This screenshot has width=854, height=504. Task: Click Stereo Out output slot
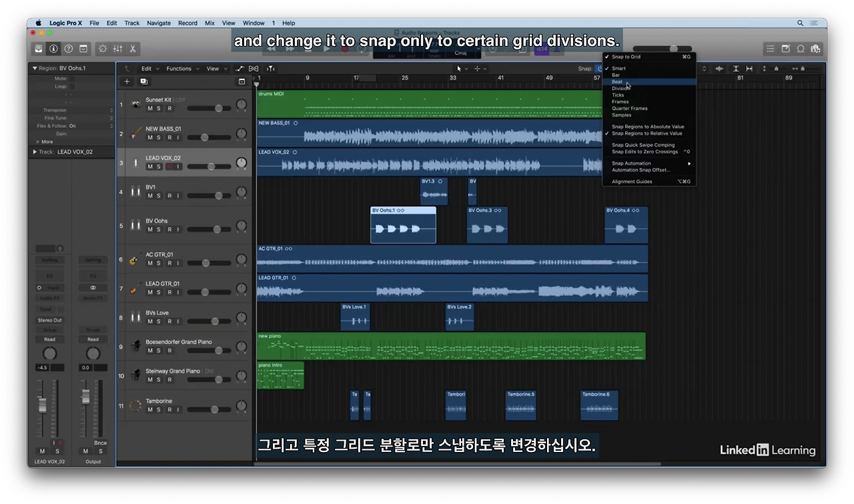pyautogui.click(x=49, y=320)
